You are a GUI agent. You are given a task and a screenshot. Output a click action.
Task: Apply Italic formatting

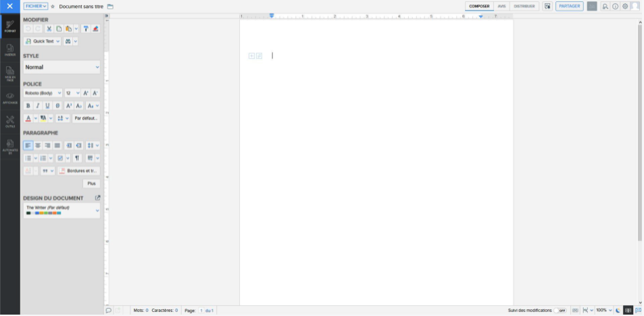(38, 105)
